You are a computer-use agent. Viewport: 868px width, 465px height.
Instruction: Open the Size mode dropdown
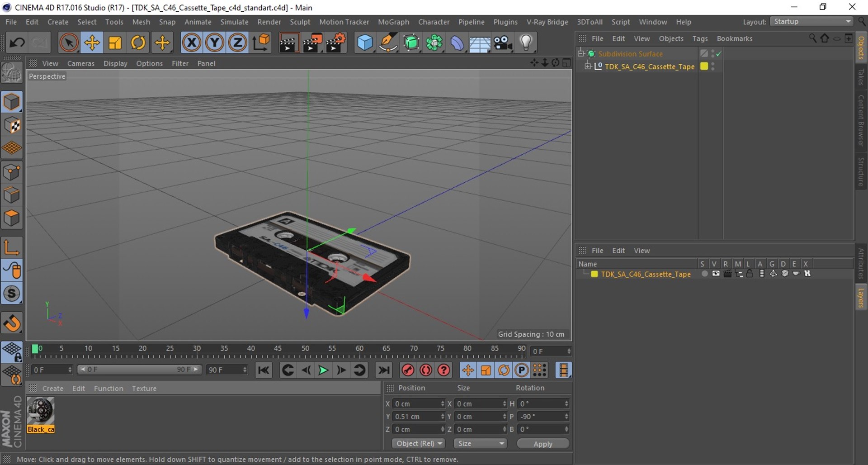pyautogui.click(x=480, y=444)
